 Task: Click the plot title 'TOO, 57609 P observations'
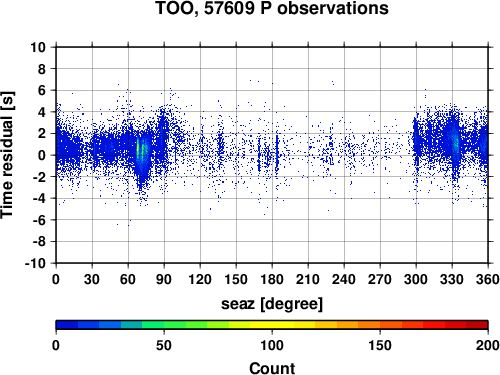tap(272, 8)
